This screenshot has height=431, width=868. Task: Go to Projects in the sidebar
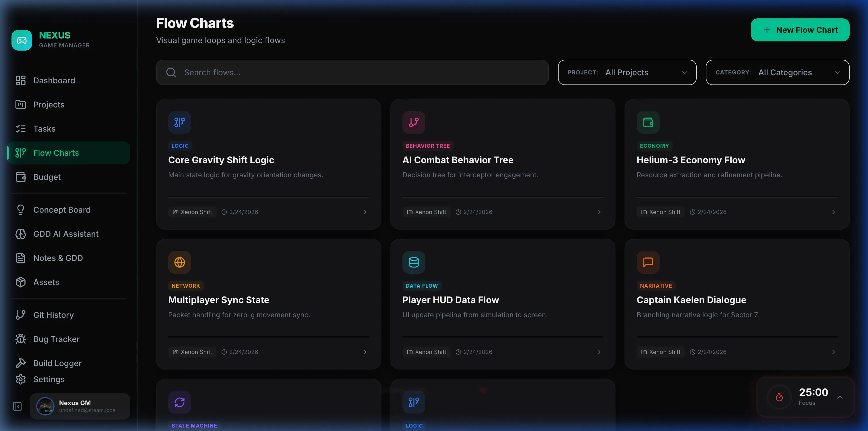[x=68, y=105]
